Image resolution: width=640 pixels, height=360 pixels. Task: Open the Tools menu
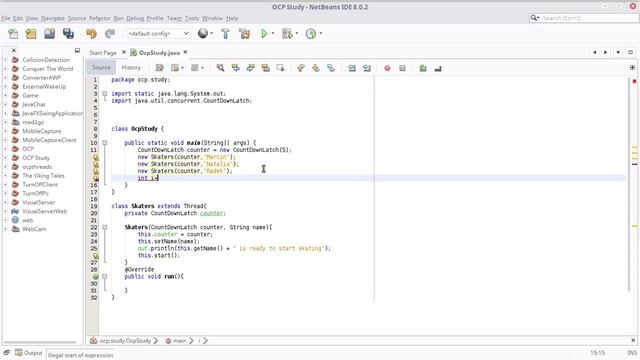pyautogui.click(x=192, y=18)
